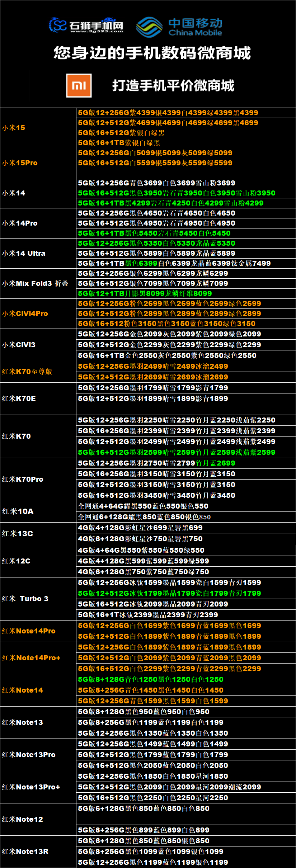Click the 石狮手机网 logo
The height and width of the screenshot is (868, 296).
point(86,25)
